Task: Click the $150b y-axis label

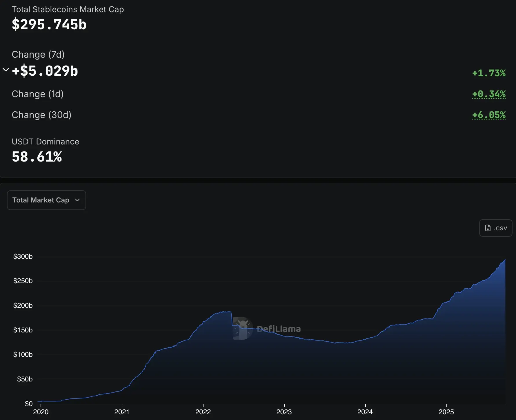Action: coord(23,330)
